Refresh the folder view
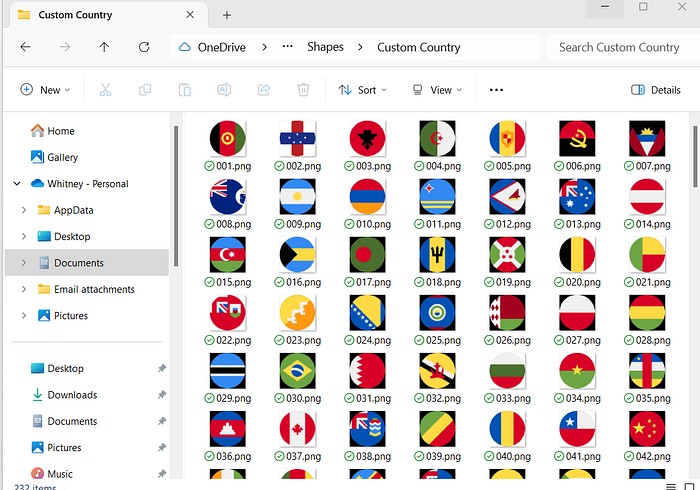Image resolution: width=700 pixels, height=490 pixels. coord(144,47)
